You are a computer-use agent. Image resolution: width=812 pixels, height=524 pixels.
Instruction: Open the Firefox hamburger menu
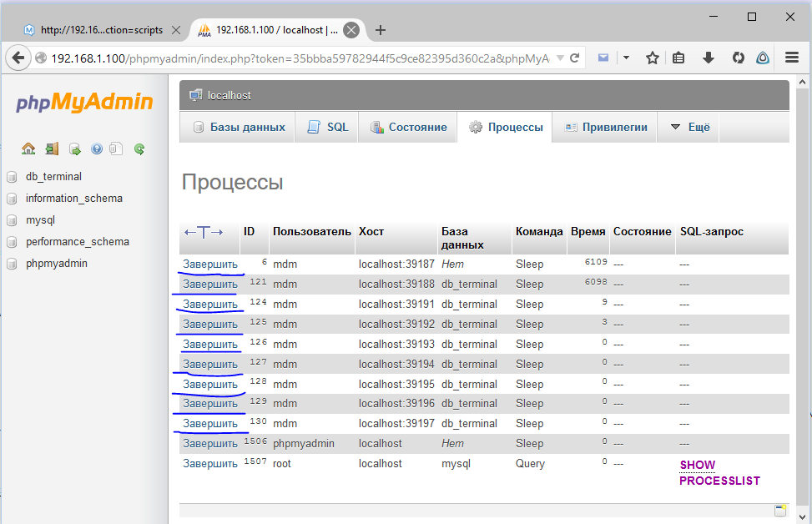(790, 58)
